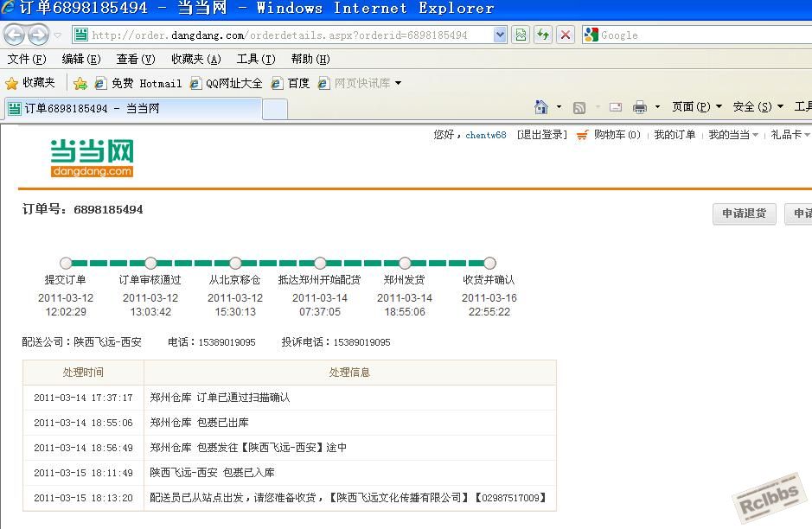
Task: Click the 提交订单 progress marker
Action: click(x=66, y=263)
